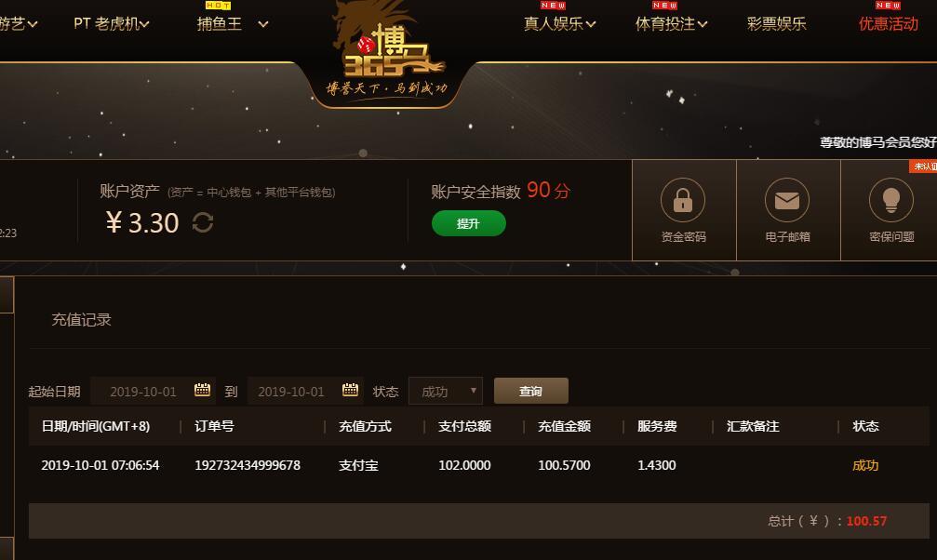Click the 成功 status in the record row
This screenshot has height=560, width=937.
(x=865, y=465)
